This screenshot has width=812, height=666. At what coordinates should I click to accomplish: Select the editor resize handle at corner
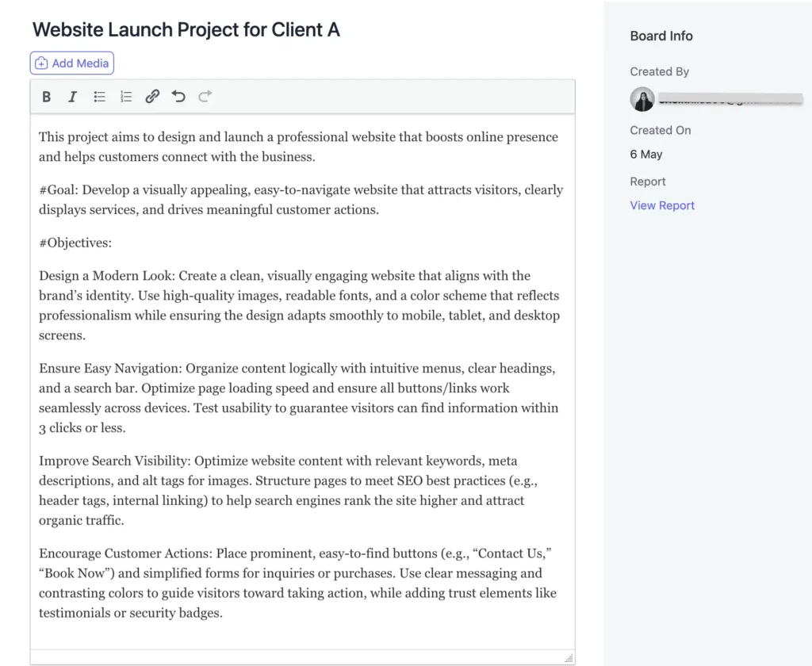coord(569,658)
